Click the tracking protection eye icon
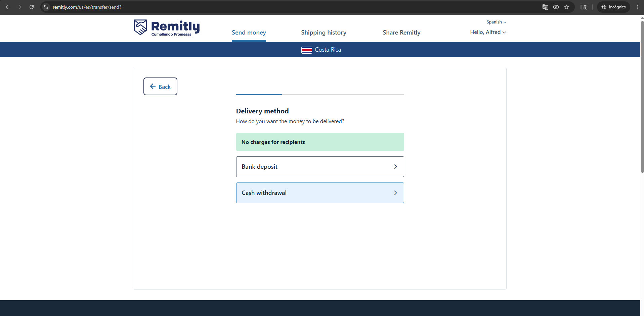 tap(556, 7)
